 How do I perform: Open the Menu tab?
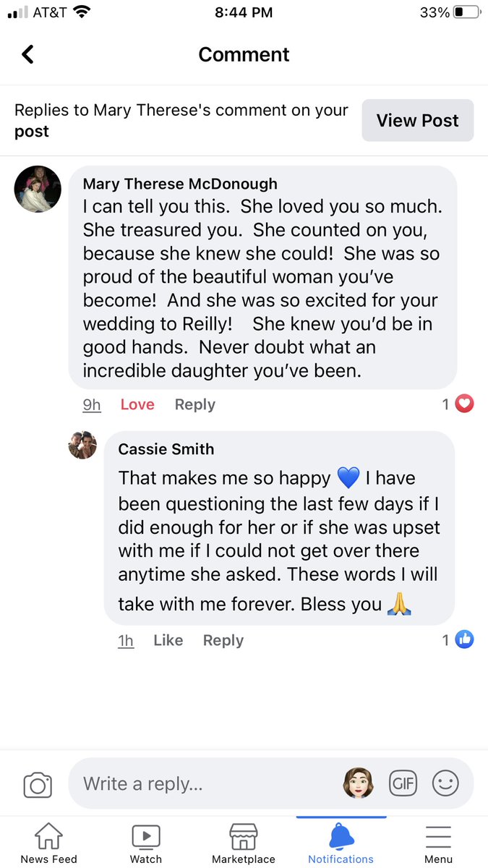pos(438,843)
